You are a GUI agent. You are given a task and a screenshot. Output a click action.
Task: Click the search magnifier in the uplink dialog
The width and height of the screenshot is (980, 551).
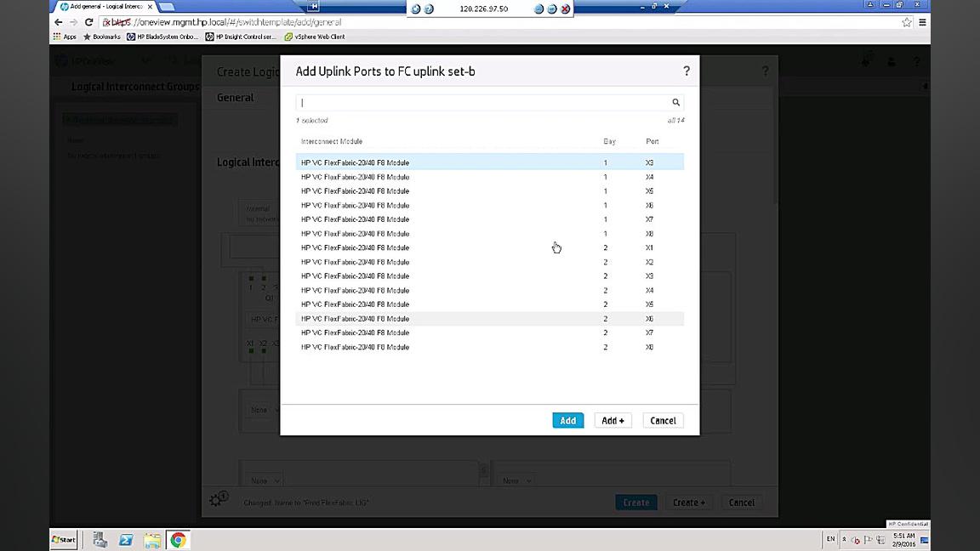pyautogui.click(x=675, y=102)
